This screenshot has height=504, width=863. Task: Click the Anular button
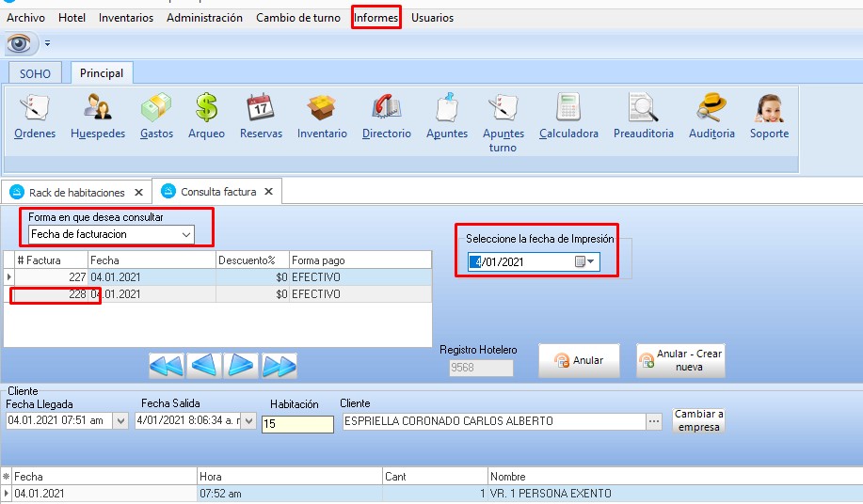click(x=579, y=360)
